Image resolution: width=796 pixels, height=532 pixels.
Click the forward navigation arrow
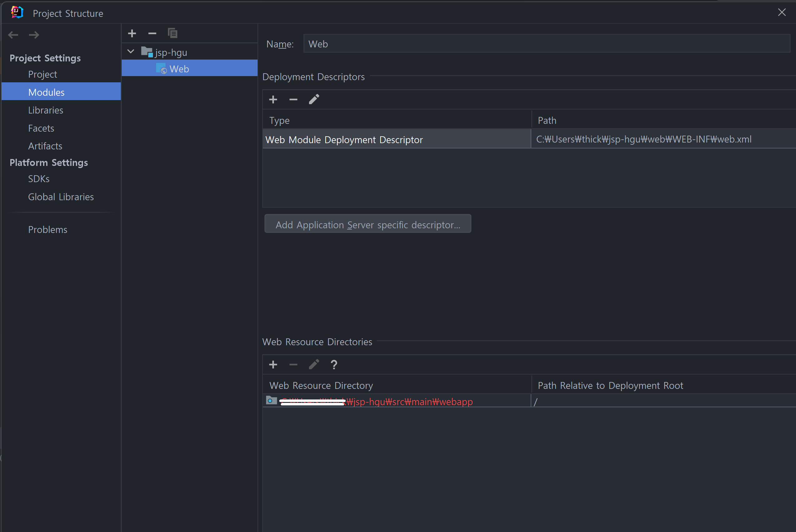[x=34, y=35]
